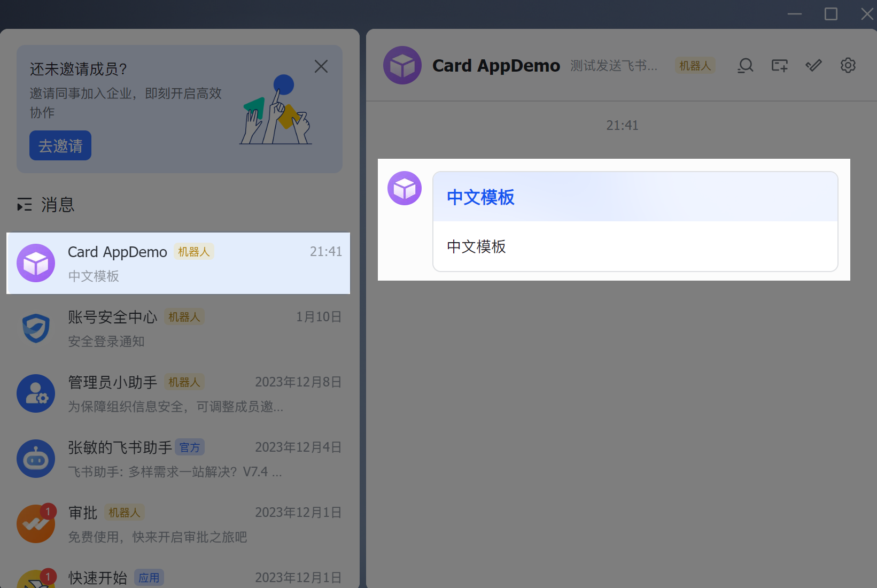
Task: Open chat settings gear icon
Action: 848,65
